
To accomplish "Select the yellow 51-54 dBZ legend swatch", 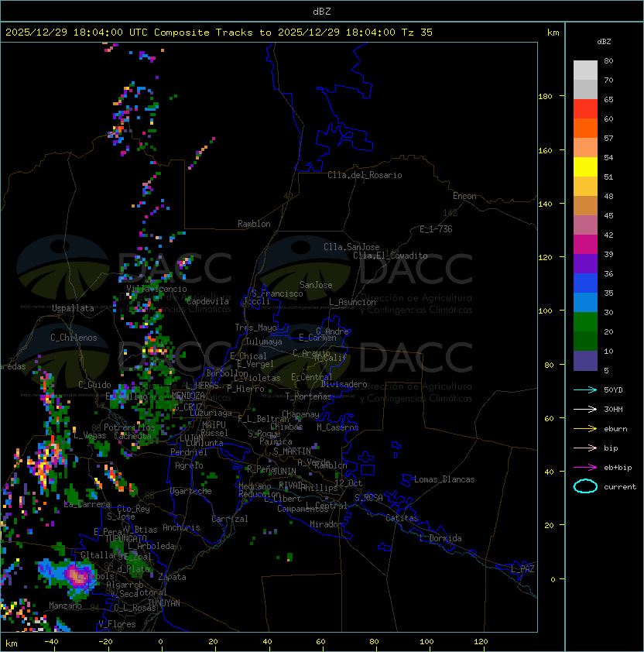I will (x=585, y=167).
